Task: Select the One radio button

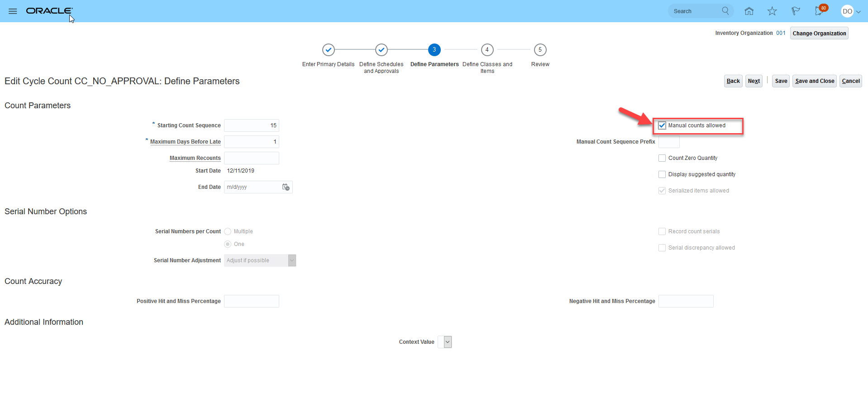Action: [x=228, y=244]
